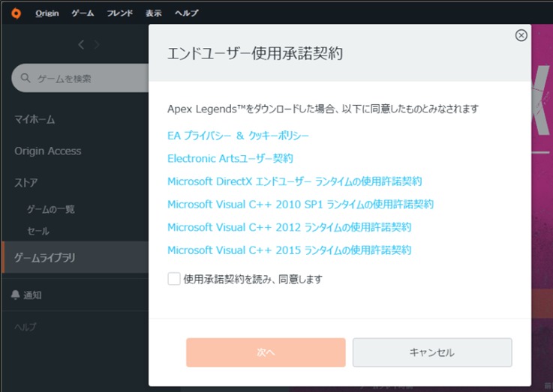553x392 pixels.
Task: Open Microsoft DirectX runtime license link
Action: 294,181
